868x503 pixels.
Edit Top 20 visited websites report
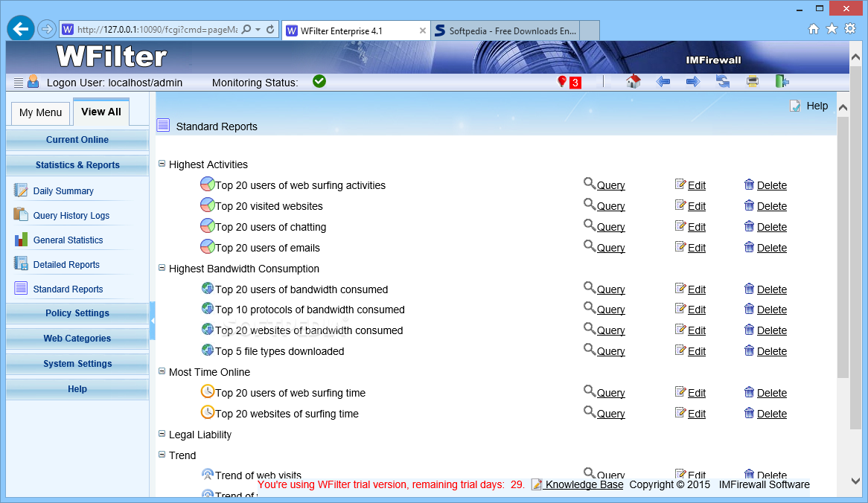point(696,206)
